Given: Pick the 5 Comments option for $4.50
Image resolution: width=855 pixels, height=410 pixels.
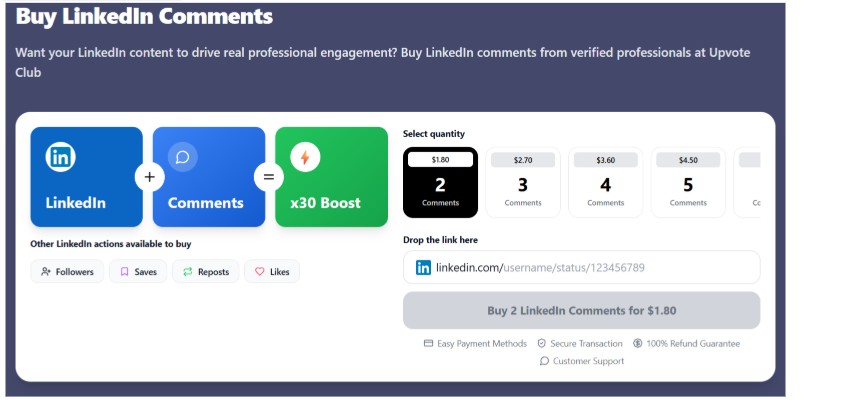Looking at the screenshot, I should click(688, 182).
